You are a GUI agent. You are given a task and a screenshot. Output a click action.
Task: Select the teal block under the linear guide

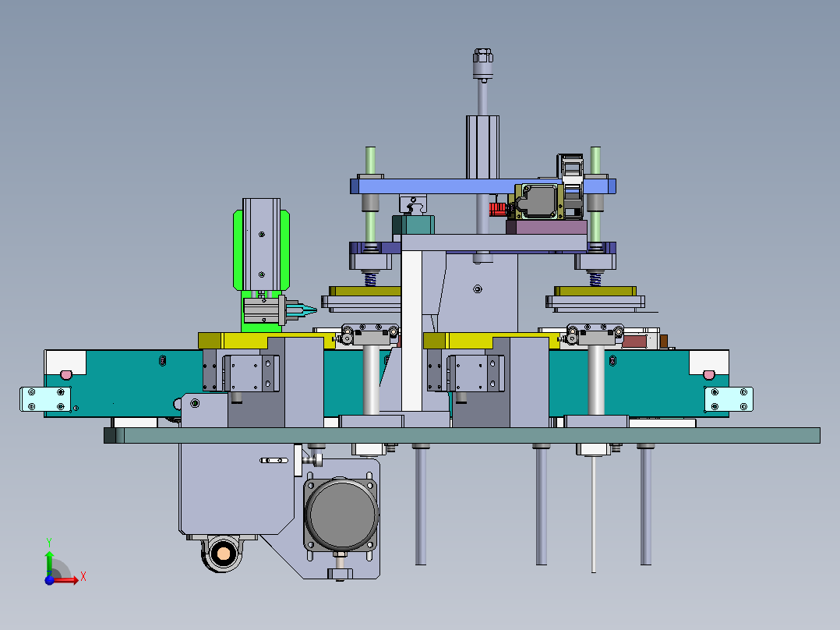pyautogui.click(x=413, y=225)
